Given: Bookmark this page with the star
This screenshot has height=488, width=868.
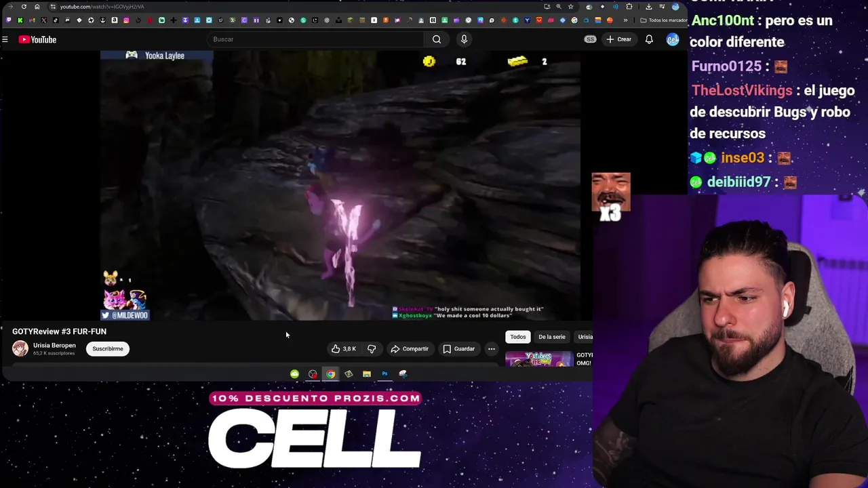Looking at the screenshot, I should pyautogui.click(x=570, y=7).
